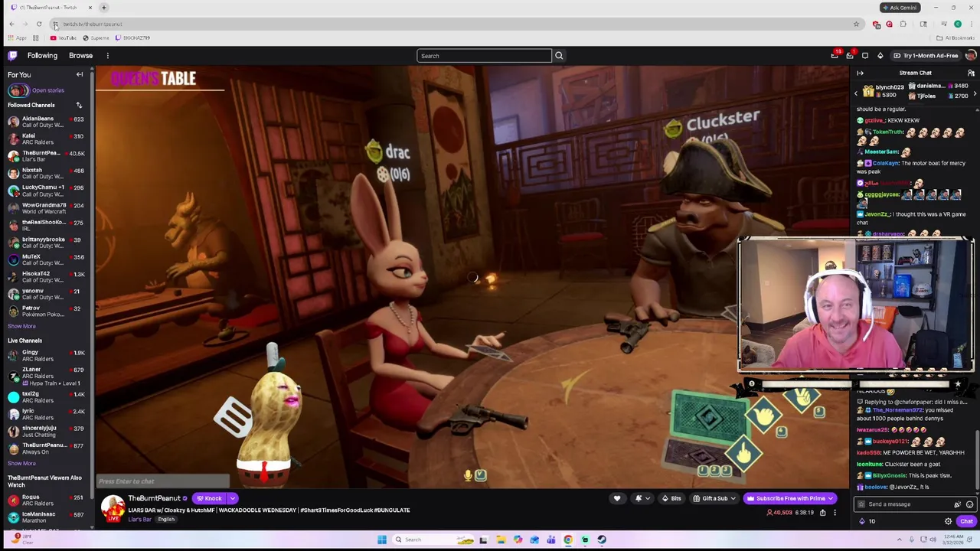The height and width of the screenshot is (551, 980).
Task: Open stream more-options menu below player
Action: 835,513
